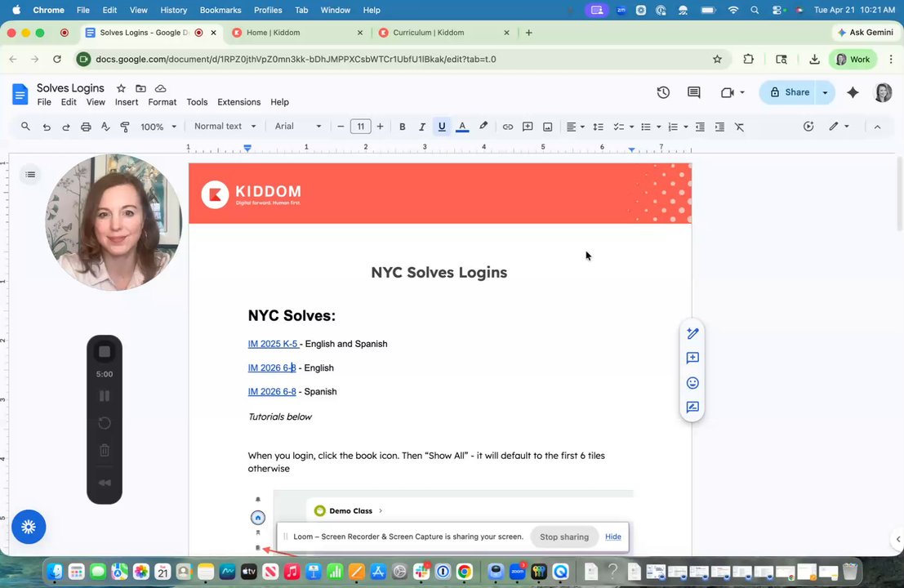Toggle italic formatting

pos(422,127)
